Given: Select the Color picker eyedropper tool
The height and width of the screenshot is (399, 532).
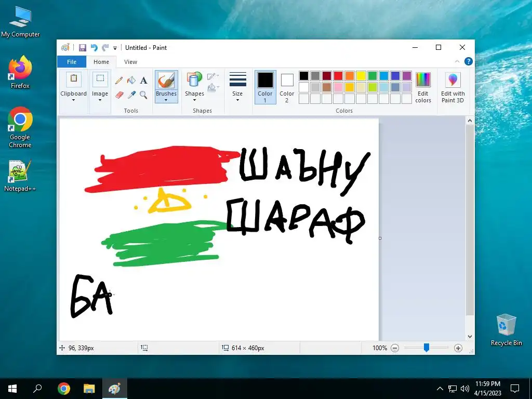Looking at the screenshot, I should [131, 95].
